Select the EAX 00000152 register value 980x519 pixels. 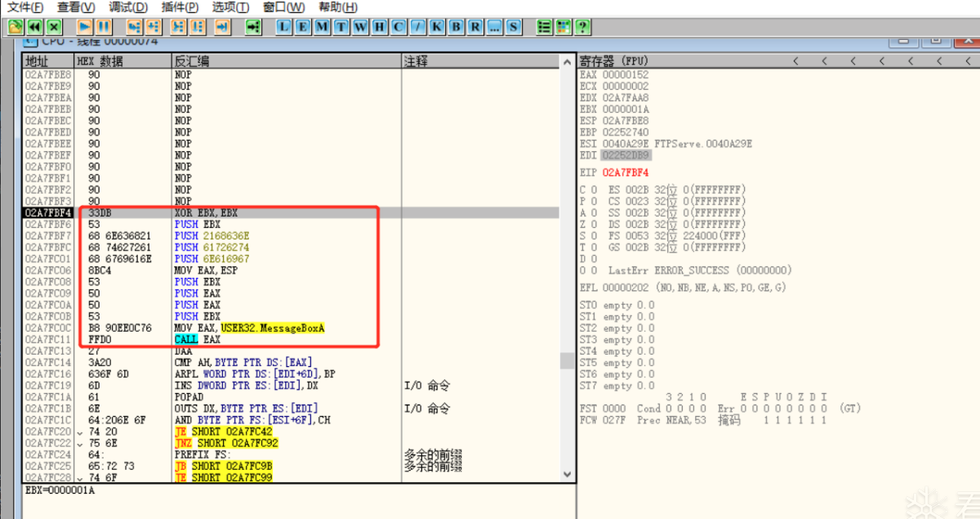[626, 74]
